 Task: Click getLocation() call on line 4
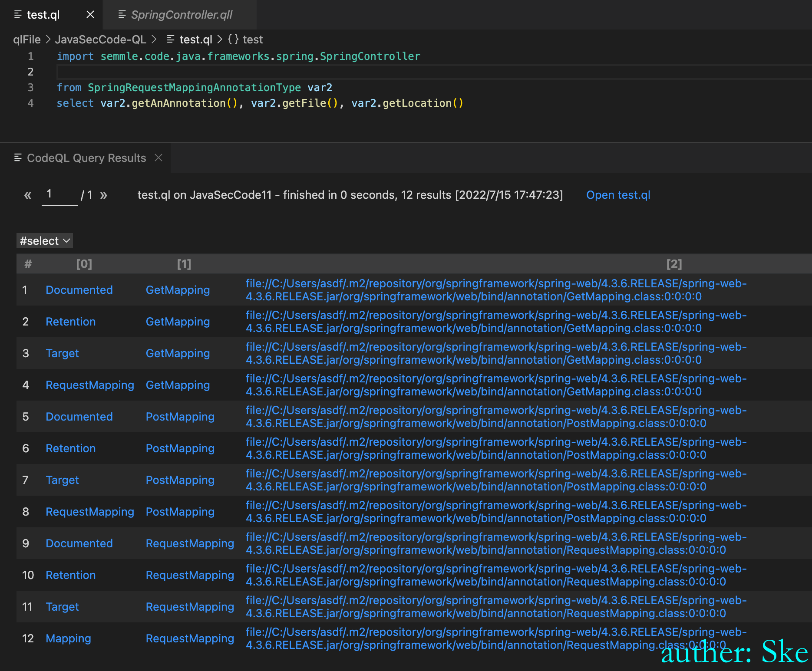pos(423,103)
